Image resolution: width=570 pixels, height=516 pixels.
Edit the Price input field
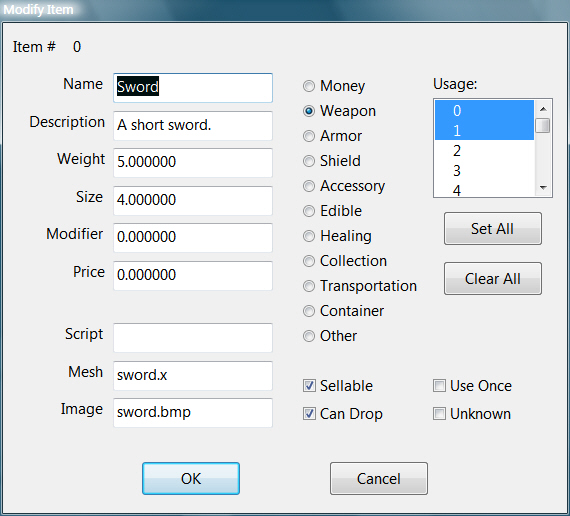193,275
